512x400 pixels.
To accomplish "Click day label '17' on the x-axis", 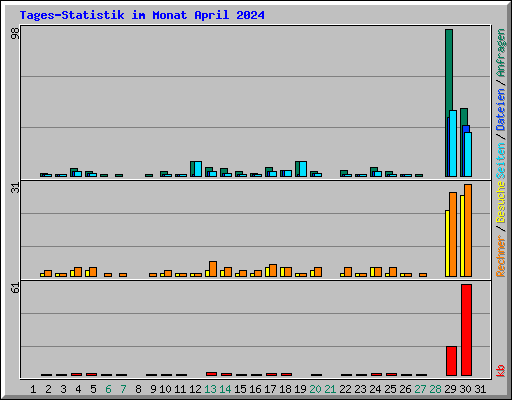I will click(x=270, y=389).
